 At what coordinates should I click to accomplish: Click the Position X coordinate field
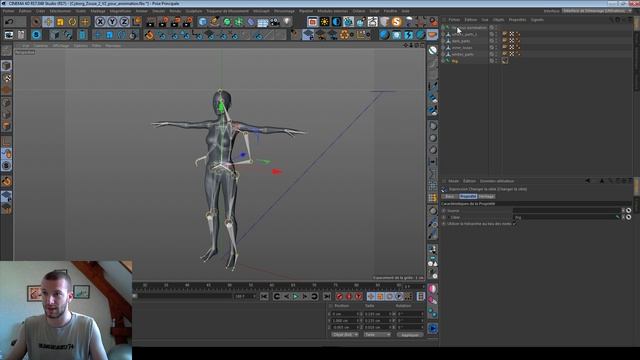tap(345, 314)
